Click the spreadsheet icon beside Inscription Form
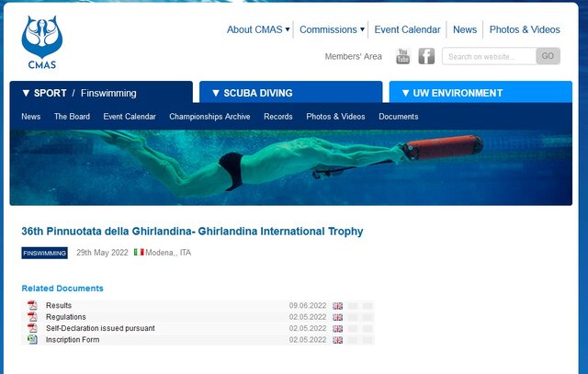The width and height of the screenshot is (588, 374). (x=32, y=339)
